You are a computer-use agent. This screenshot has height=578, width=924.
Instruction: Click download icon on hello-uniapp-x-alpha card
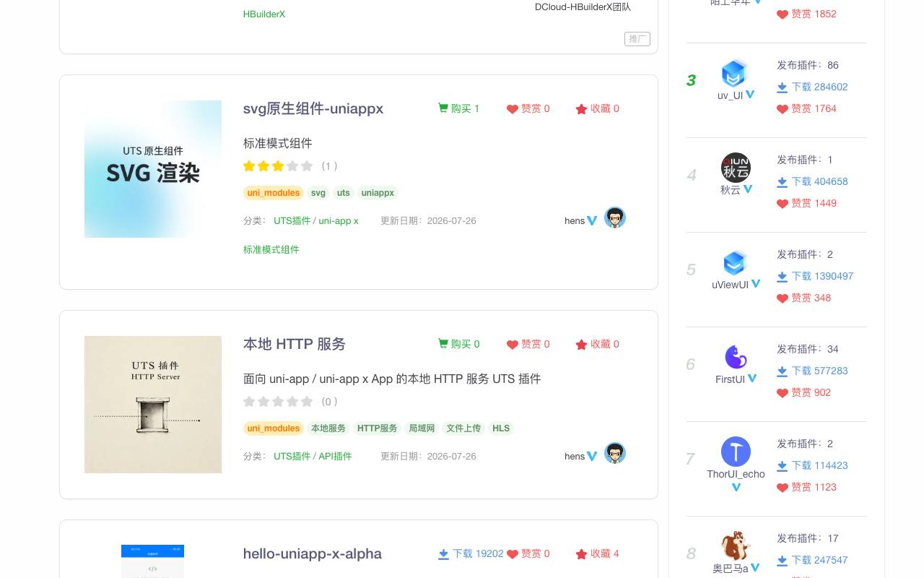443,554
